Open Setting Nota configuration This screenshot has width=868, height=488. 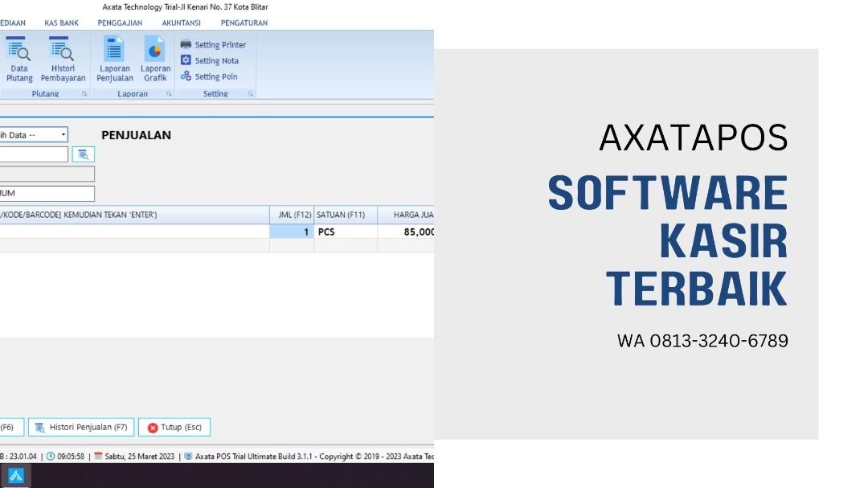(210, 61)
